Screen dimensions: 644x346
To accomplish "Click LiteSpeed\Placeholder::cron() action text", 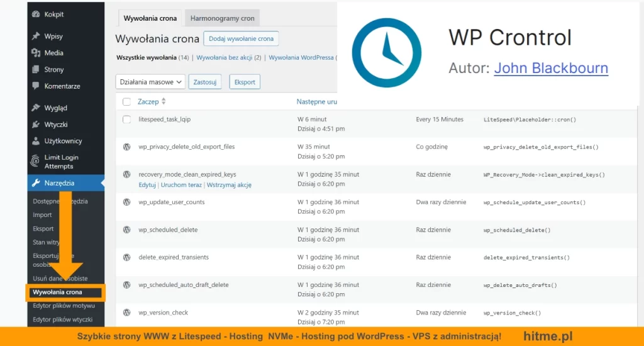I will [530, 120].
